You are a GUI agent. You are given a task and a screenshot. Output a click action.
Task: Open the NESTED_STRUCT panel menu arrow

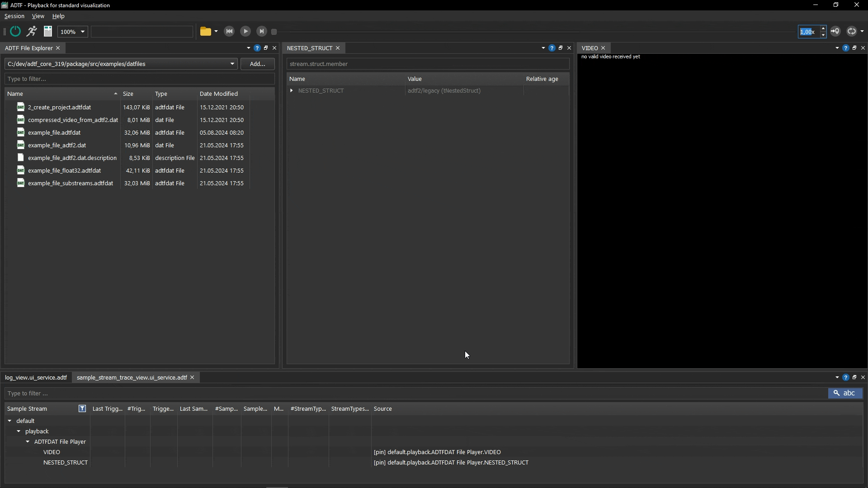click(x=543, y=48)
